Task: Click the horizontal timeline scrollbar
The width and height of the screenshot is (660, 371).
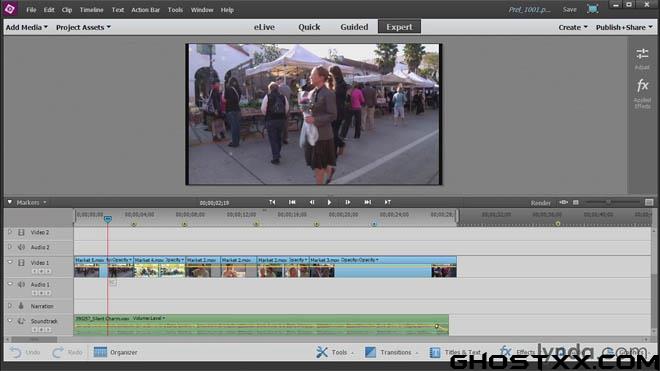Action: (34, 339)
